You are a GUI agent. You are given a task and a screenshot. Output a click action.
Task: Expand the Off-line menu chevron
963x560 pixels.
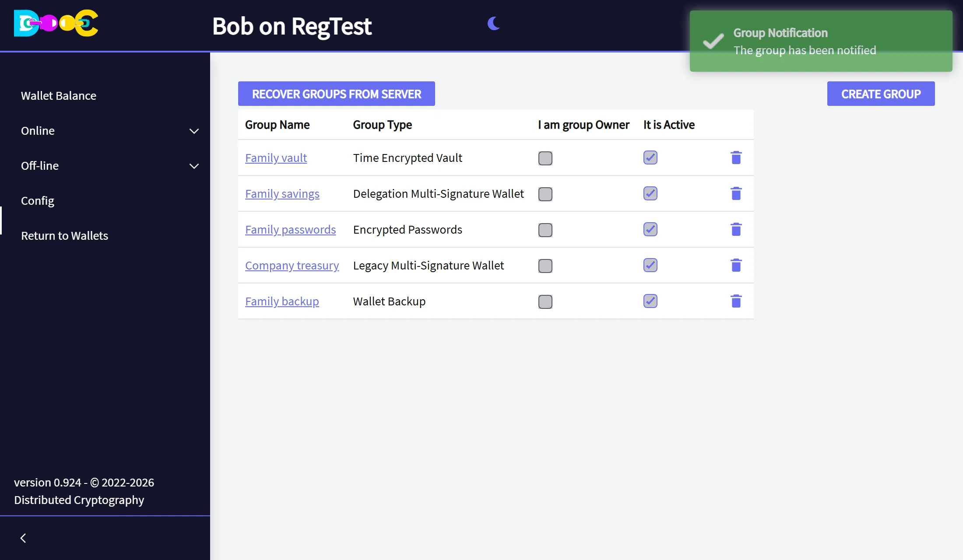click(194, 166)
